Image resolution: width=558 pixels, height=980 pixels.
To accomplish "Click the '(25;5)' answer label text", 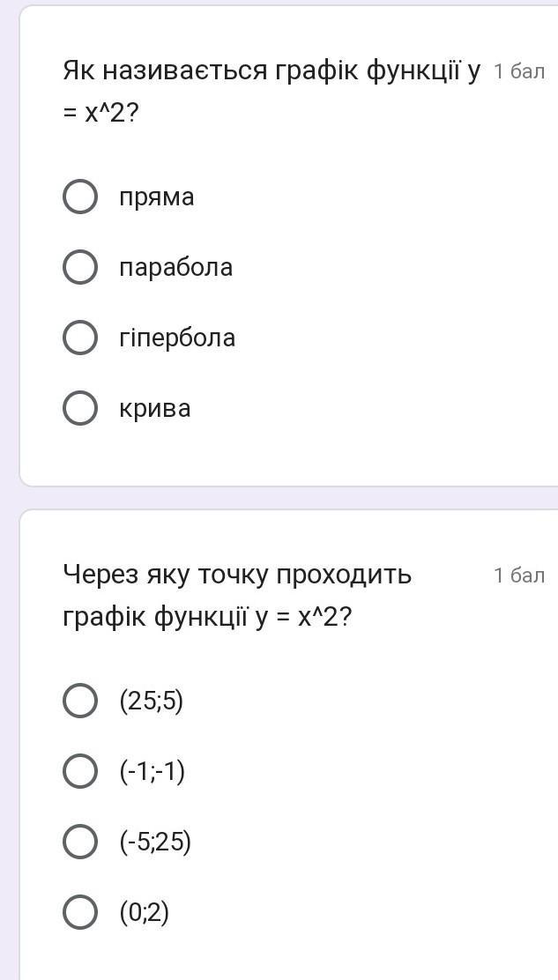I will click(x=152, y=702).
